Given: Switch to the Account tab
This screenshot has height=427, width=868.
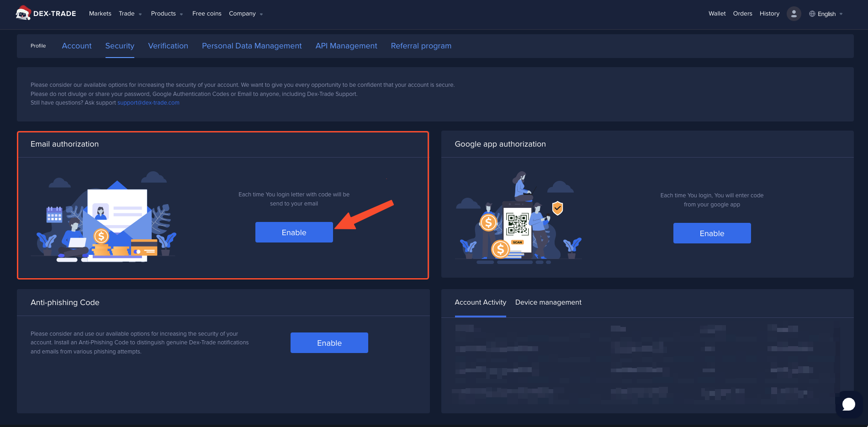Looking at the screenshot, I should 77,46.
